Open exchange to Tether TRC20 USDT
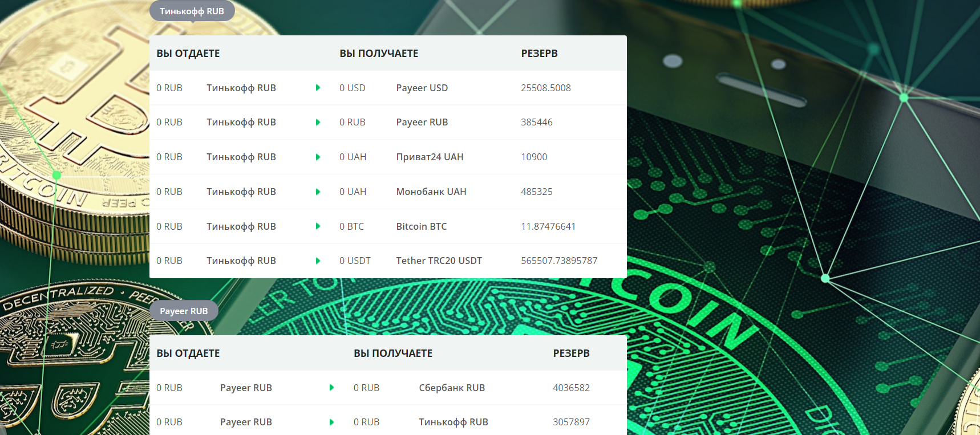This screenshot has height=435, width=980. coord(439,261)
